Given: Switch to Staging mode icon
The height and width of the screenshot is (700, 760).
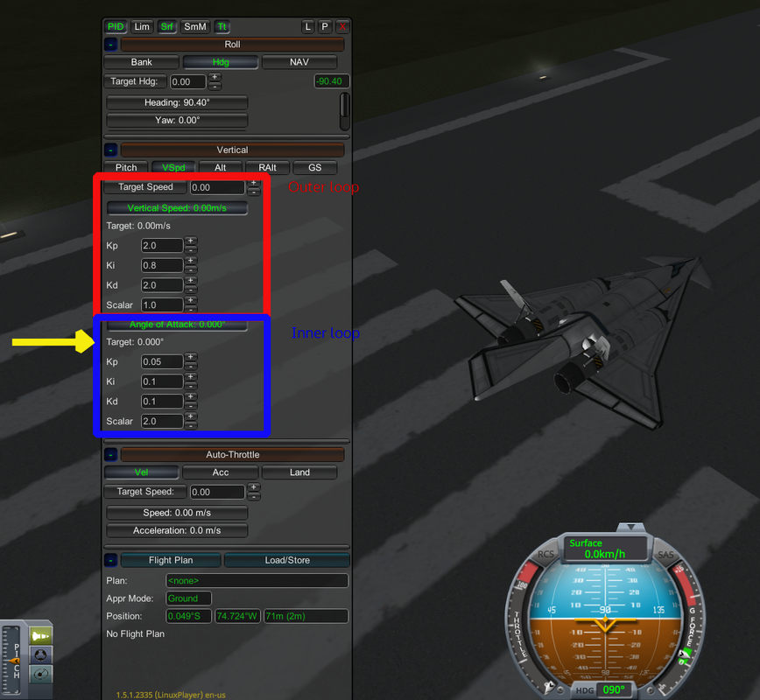Looking at the screenshot, I should pyautogui.click(x=41, y=635).
